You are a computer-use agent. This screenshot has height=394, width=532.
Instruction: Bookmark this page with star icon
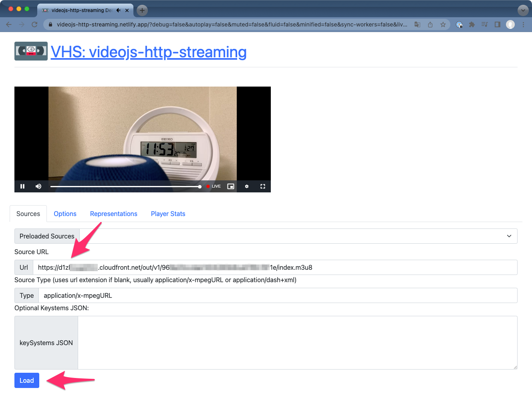443,24
